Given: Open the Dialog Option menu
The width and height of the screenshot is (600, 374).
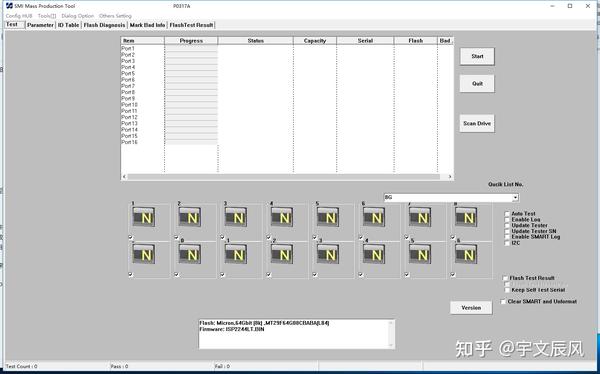Looking at the screenshot, I should (78, 16).
